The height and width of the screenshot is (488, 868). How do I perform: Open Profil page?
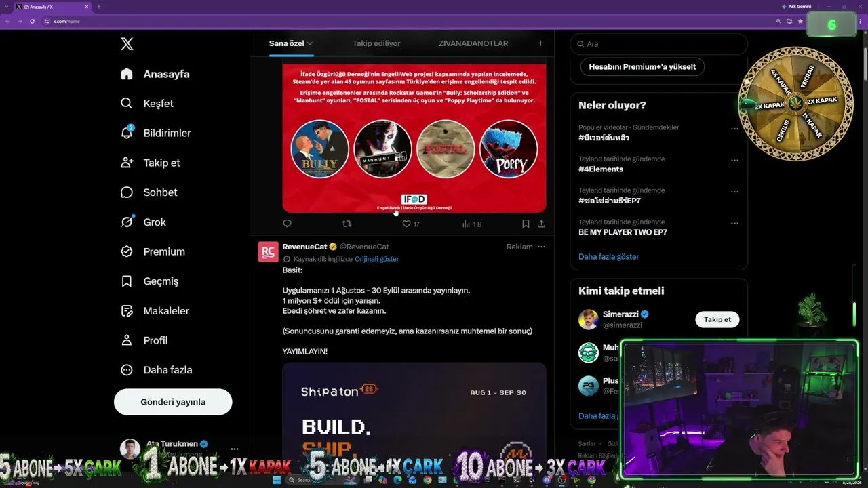(x=144, y=340)
